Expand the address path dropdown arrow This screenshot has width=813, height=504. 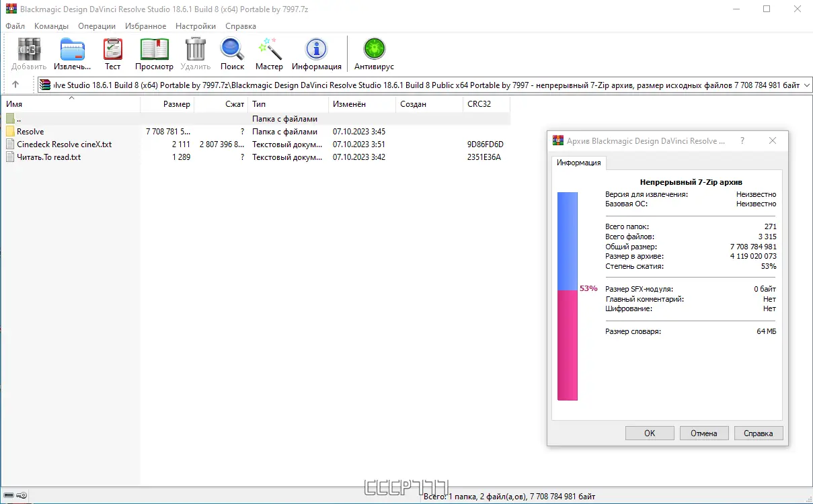click(x=807, y=85)
